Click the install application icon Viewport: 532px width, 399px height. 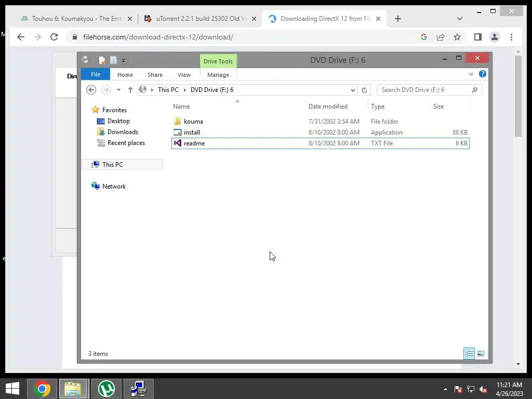pyautogui.click(x=177, y=132)
